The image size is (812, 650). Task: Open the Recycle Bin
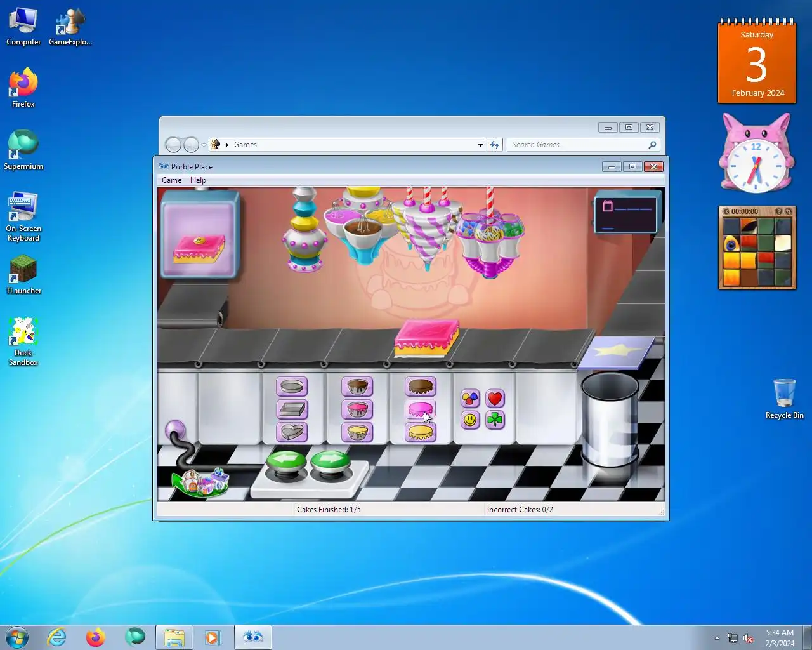(x=784, y=399)
